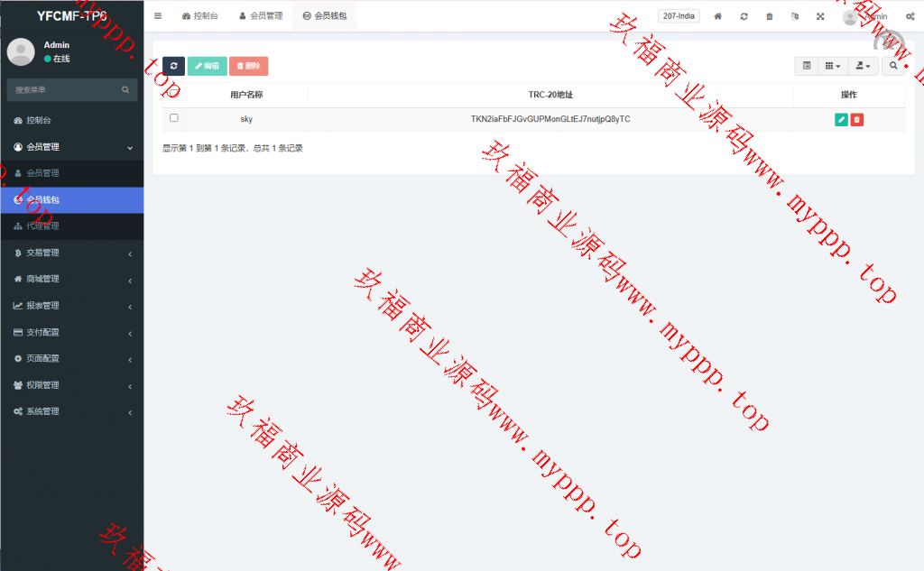924x571 pixels.
Task: Click the trash icon in top navbar
Action: (769, 16)
